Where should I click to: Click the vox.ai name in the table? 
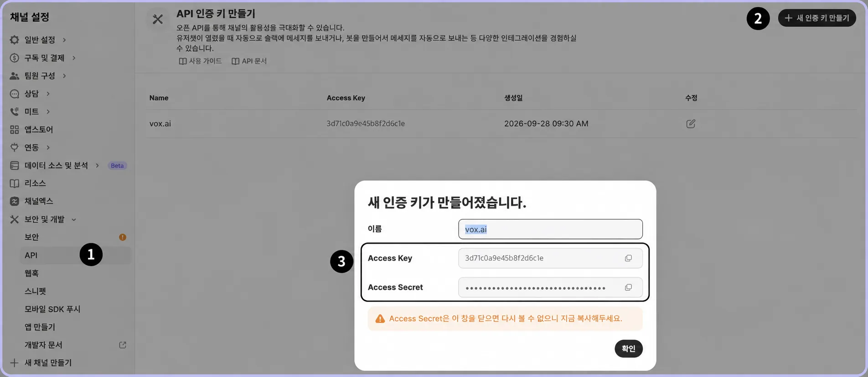point(160,124)
